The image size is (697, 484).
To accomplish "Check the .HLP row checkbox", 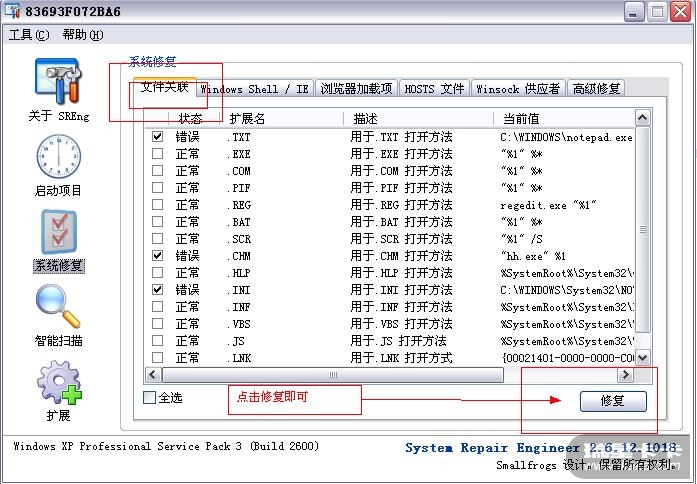I will tap(157, 272).
